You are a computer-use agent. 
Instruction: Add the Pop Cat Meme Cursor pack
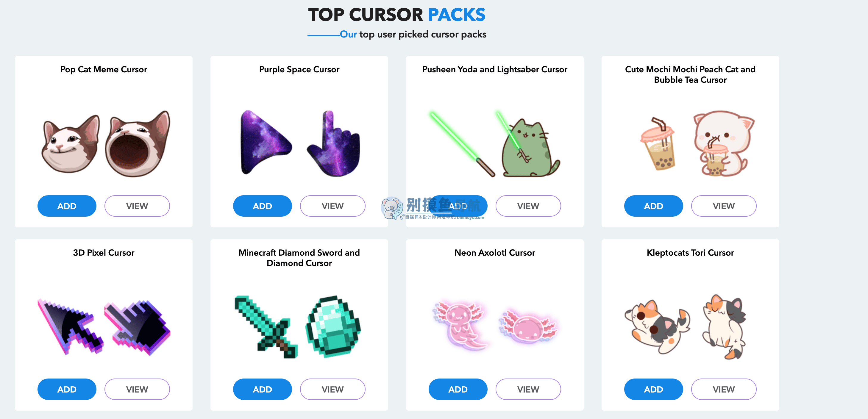(x=67, y=206)
